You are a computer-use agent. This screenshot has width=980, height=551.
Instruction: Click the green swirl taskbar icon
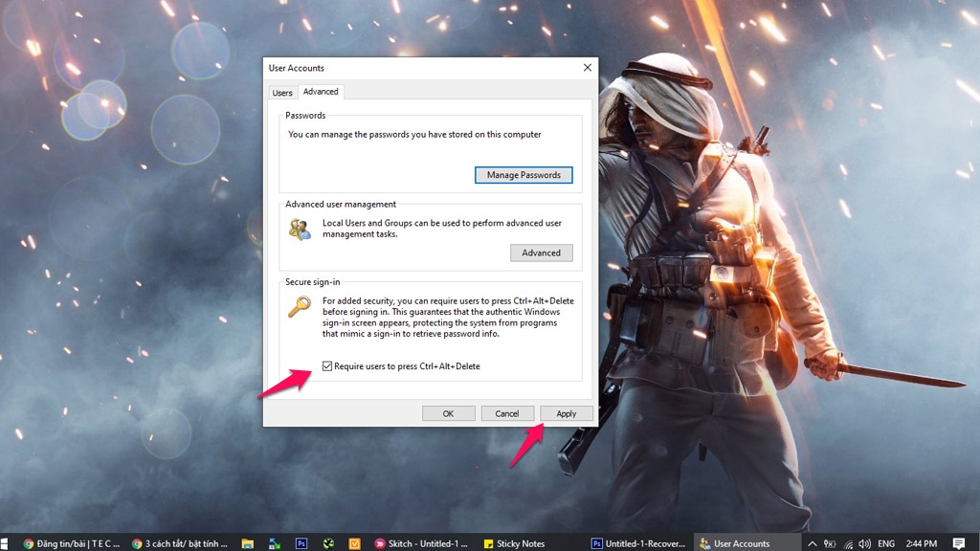328,543
